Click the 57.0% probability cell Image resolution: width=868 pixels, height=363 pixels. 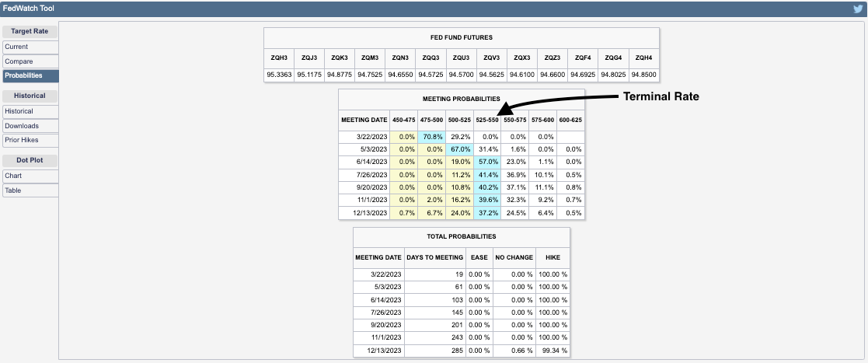point(487,162)
